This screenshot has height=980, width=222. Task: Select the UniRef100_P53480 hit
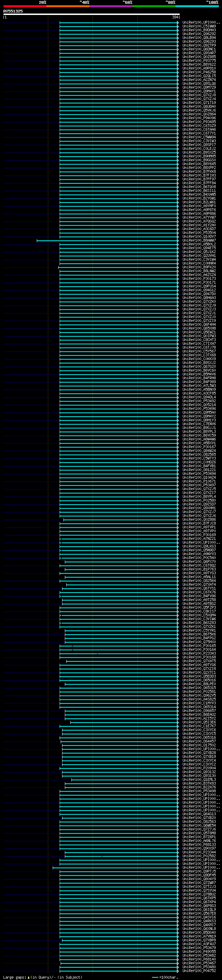tap(199, 967)
